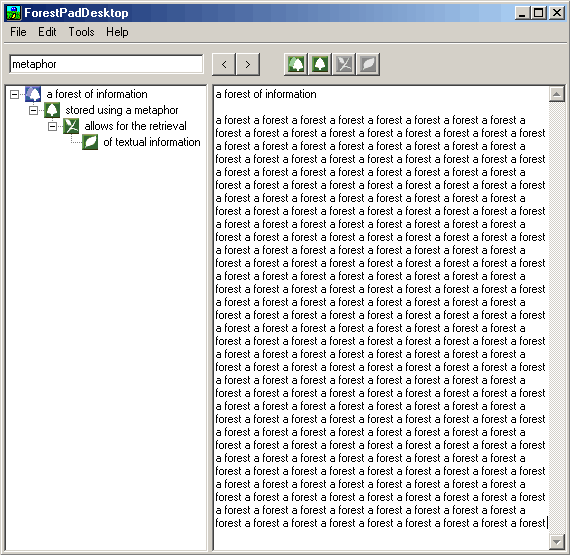Screen dimensions: 570x555
Task: Click the text pane scrollbar down arrow
Action: pos(557,542)
